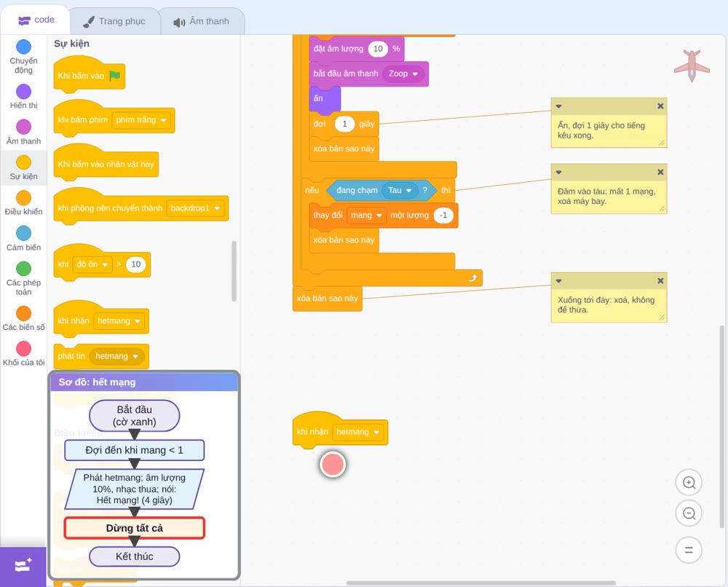
Task: Reset the workspace zoom level
Action: click(x=689, y=551)
